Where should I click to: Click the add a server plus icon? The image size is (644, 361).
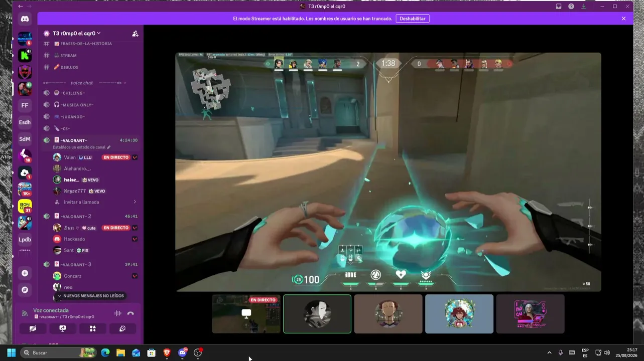pyautogui.click(x=25, y=273)
